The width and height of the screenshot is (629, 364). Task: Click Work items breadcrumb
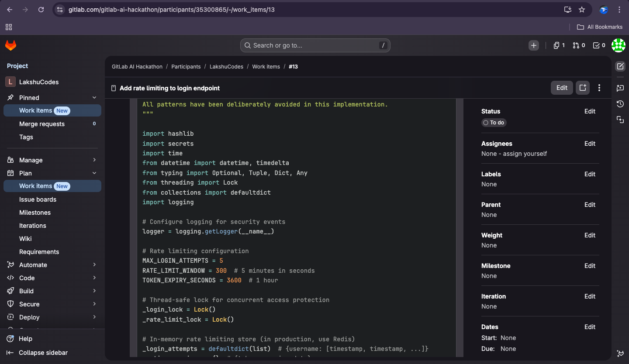[x=266, y=67]
